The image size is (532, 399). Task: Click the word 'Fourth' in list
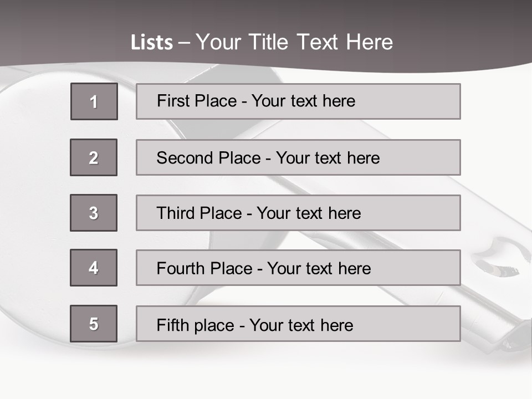click(x=180, y=268)
